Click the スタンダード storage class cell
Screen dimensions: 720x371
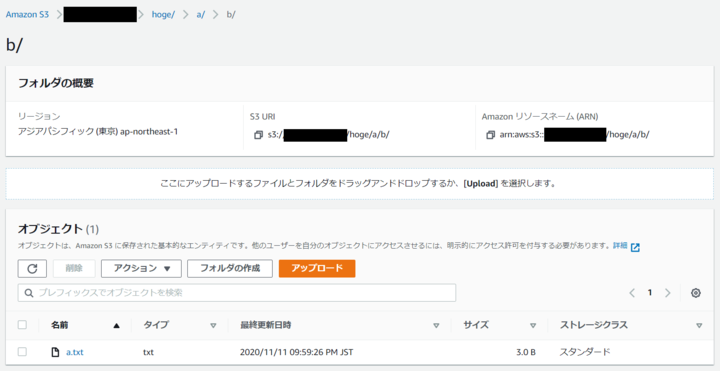click(585, 353)
